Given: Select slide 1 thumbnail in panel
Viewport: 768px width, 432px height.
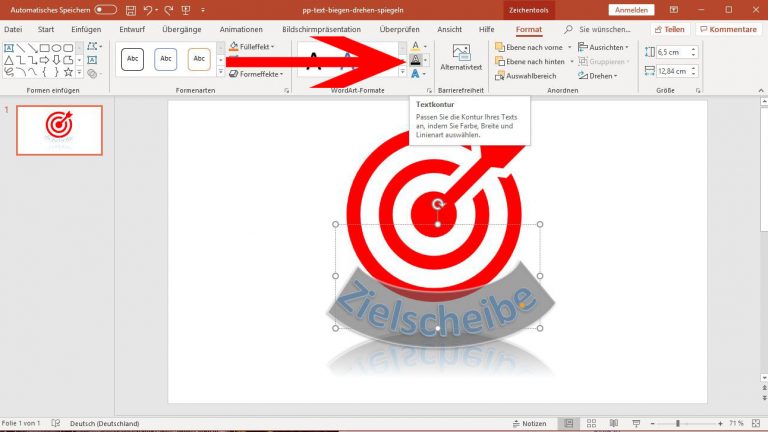Looking at the screenshot, I should [x=59, y=130].
